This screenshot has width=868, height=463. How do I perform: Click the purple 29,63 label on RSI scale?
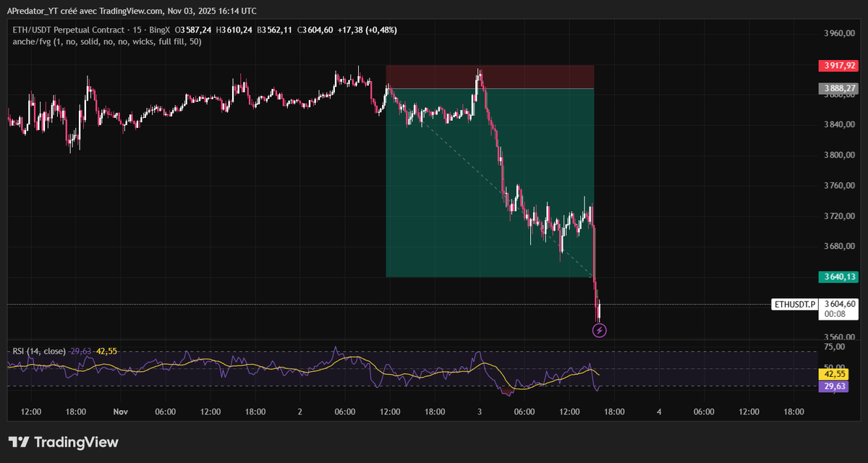834,386
